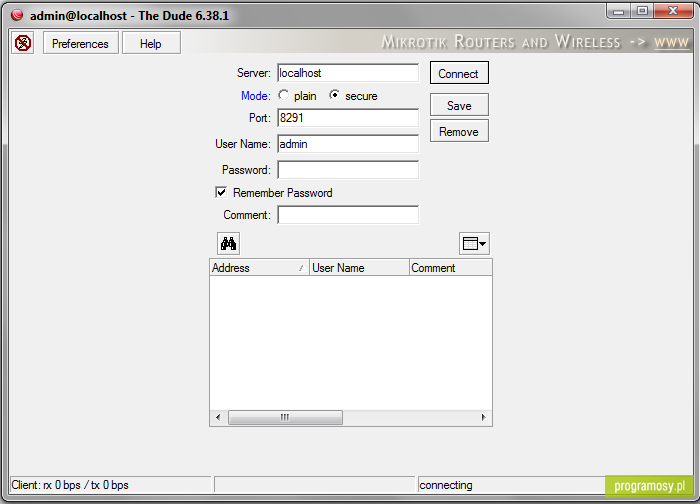The height and width of the screenshot is (504, 700).
Task: Click the horizontal scrollbar thumb
Action: tap(285, 417)
